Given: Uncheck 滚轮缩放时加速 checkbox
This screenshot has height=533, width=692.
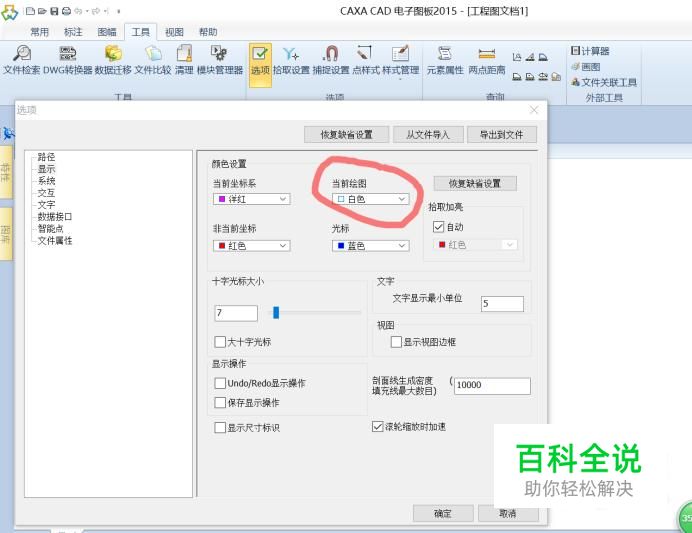Looking at the screenshot, I should pos(377,427).
